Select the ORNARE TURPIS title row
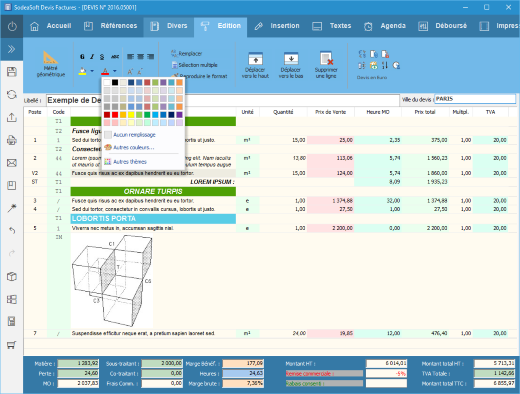The image size is (520, 394). click(x=153, y=191)
